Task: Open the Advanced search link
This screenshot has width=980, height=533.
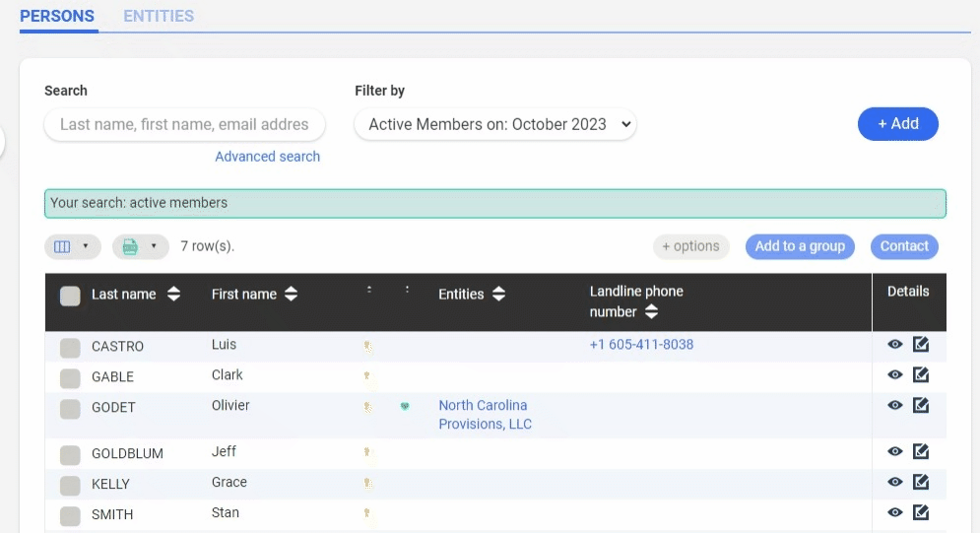Action: tap(268, 157)
